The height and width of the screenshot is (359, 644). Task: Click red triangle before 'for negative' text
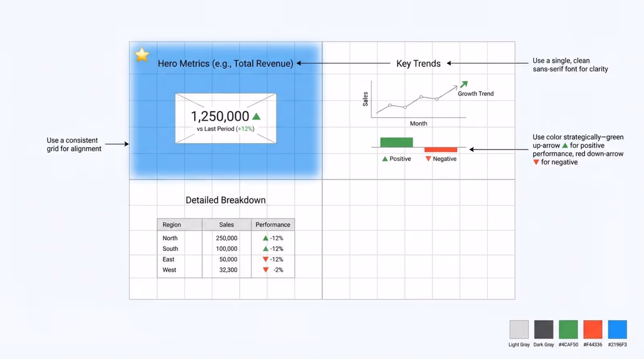[536, 162]
